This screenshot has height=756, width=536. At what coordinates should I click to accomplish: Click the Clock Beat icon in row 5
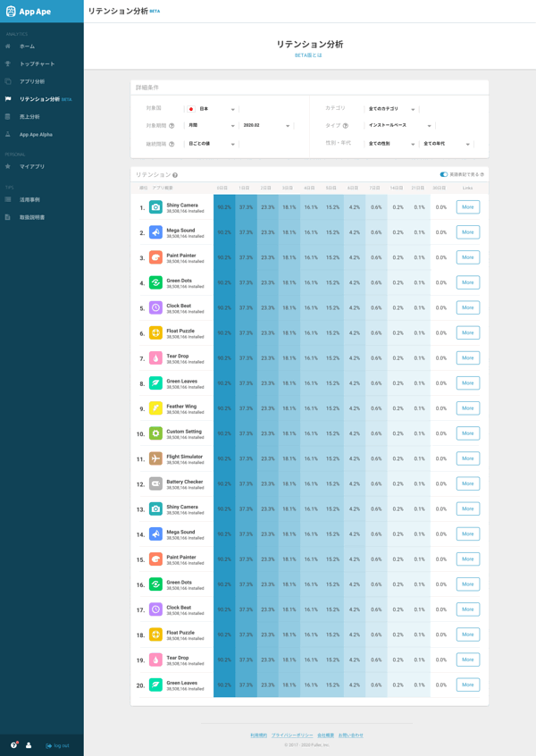(x=155, y=307)
